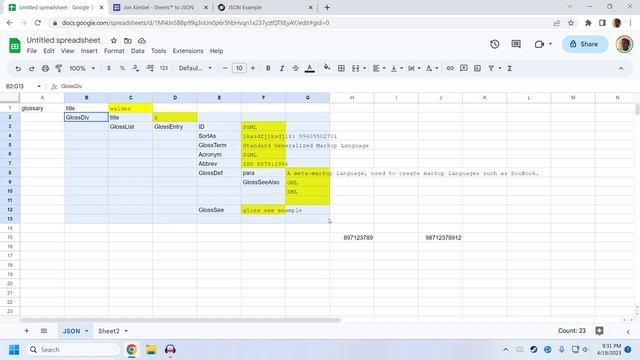The height and width of the screenshot is (360, 640).
Task: Open text wrapping dropdown
Action: point(414,69)
